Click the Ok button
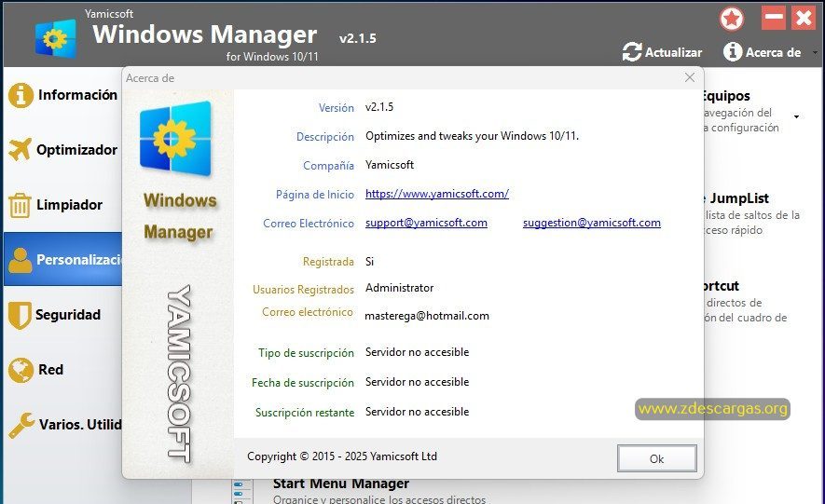 tap(656, 458)
